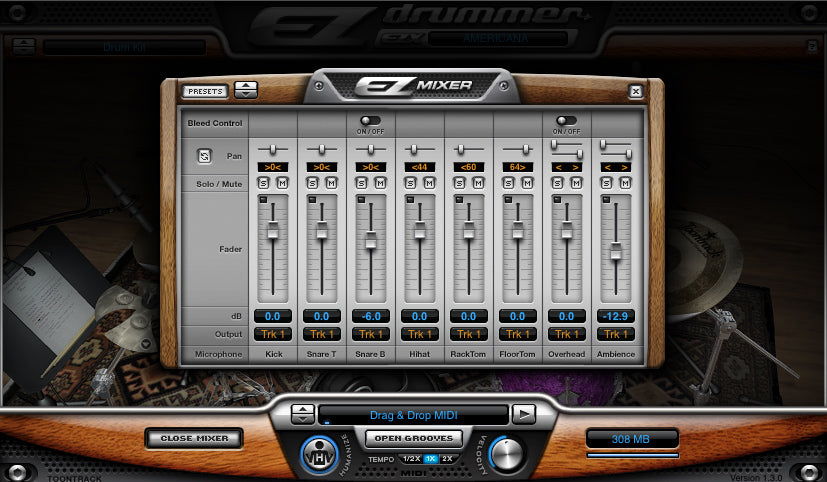Click the preset stepper arrows next to Presets

tap(246, 91)
